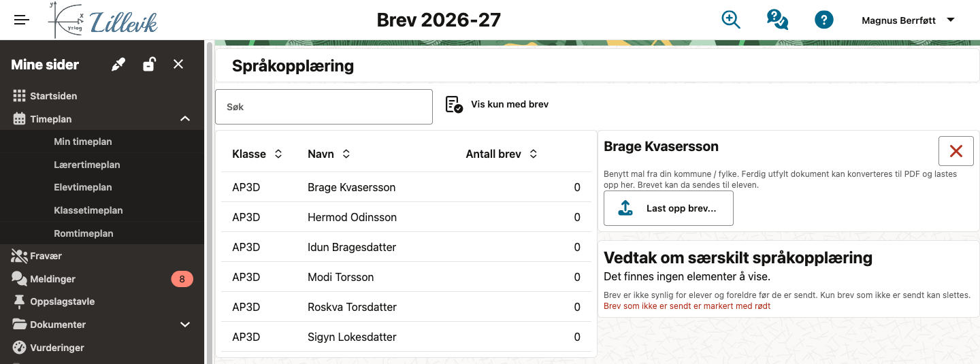980x364 pixels.
Task: Open the question mark help icon
Action: coord(824,20)
